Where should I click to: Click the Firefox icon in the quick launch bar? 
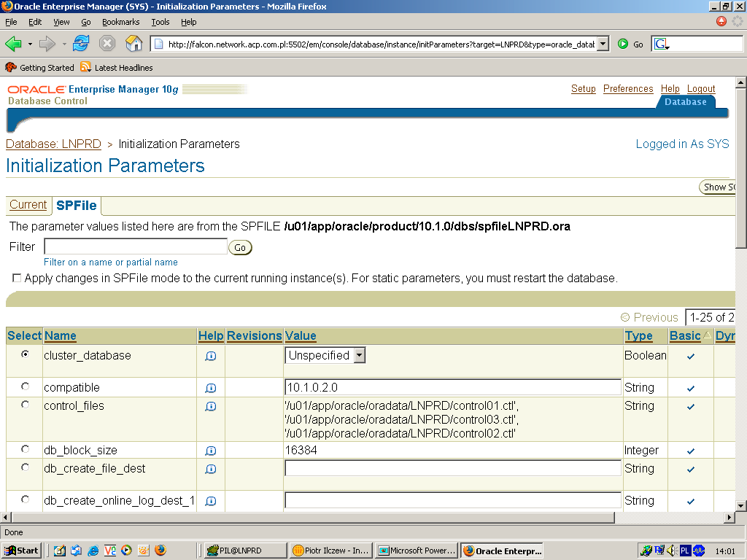pos(160,550)
